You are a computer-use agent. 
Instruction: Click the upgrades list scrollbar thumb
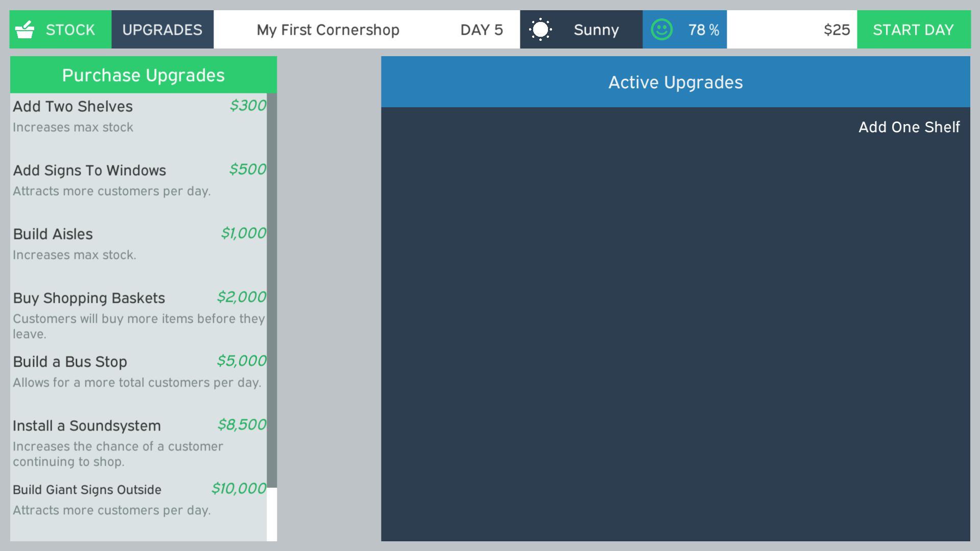pyautogui.click(x=272, y=290)
